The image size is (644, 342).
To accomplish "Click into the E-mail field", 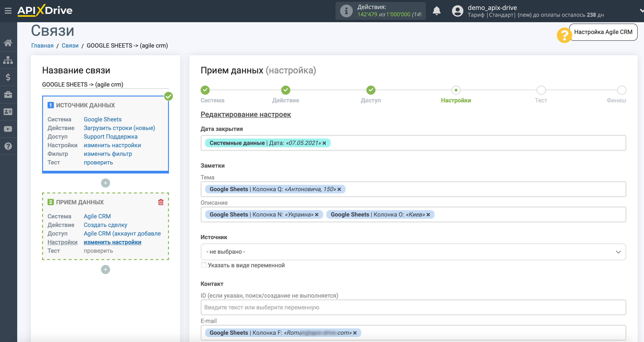I will (x=413, y=333).
